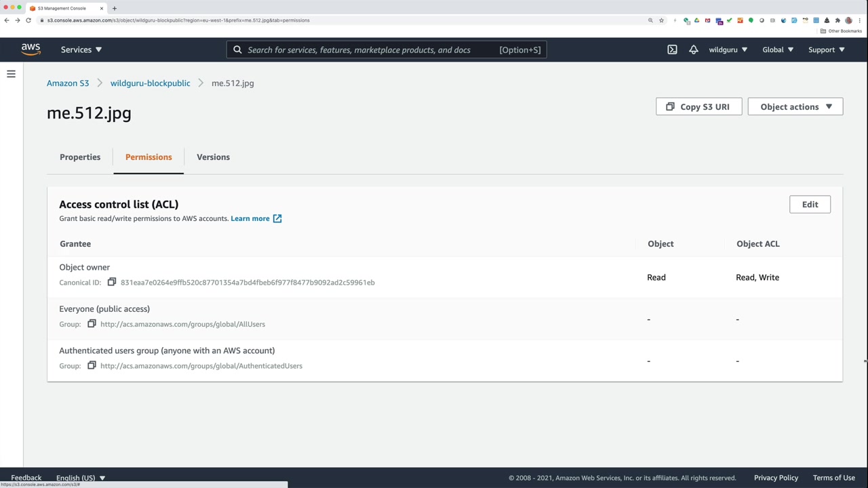The height and width of the screenshot is (488, 868).
Task: Open the Gmail extension icon
Action: pyautogui.click(x=707, y=20)
